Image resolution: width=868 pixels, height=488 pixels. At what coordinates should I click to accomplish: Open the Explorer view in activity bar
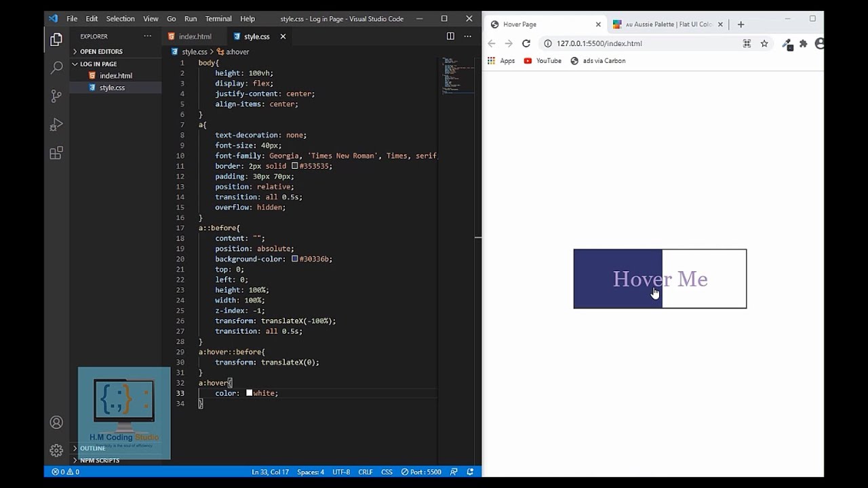click(x=56, y=39)
